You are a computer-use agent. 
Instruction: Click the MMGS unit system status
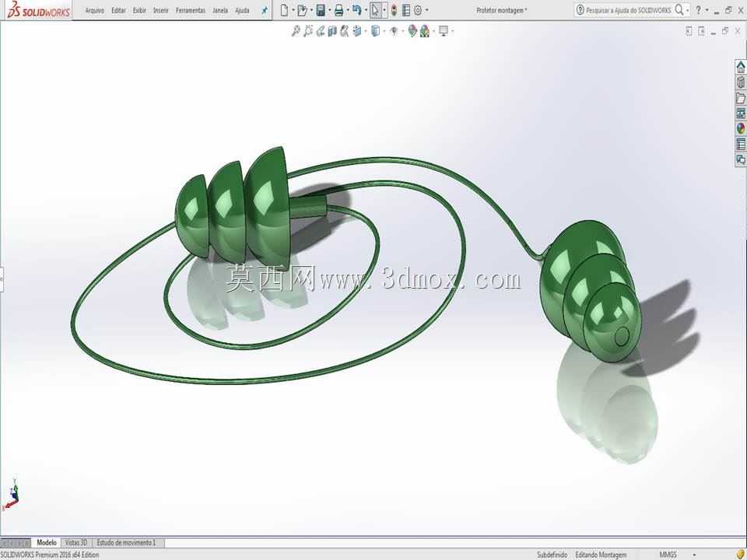[668, 555]
